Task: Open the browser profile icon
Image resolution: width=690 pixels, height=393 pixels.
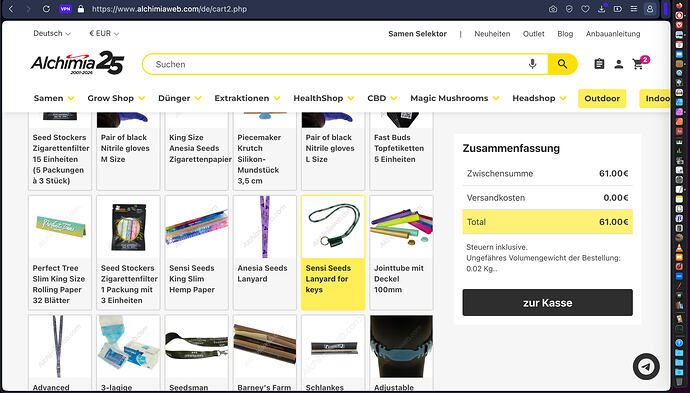Action: tap(650, 9)
